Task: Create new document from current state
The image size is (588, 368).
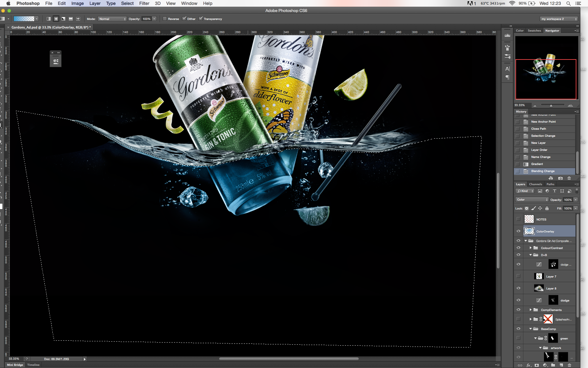Action: (551, 178)
